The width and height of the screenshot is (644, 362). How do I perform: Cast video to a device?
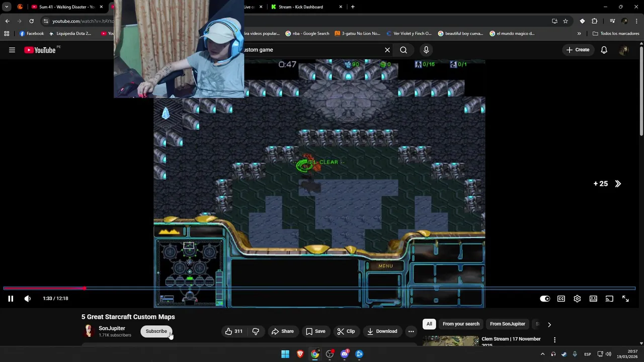[609, 299]
